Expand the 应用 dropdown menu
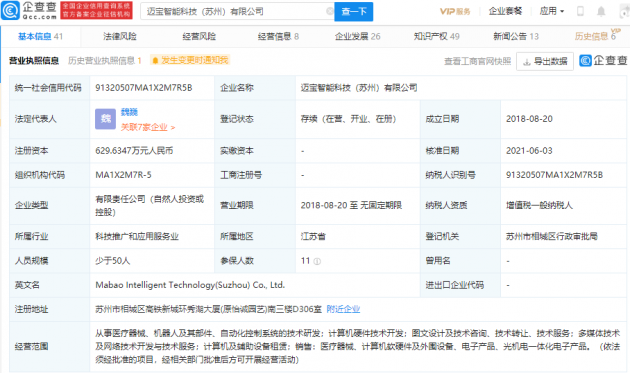The height and width of the screenshot is (373, 630). click(552, 11)
